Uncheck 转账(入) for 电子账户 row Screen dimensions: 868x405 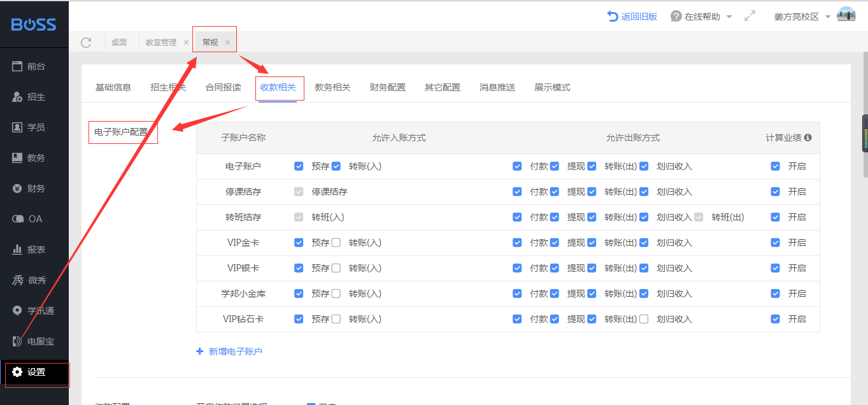click(336, 166)
